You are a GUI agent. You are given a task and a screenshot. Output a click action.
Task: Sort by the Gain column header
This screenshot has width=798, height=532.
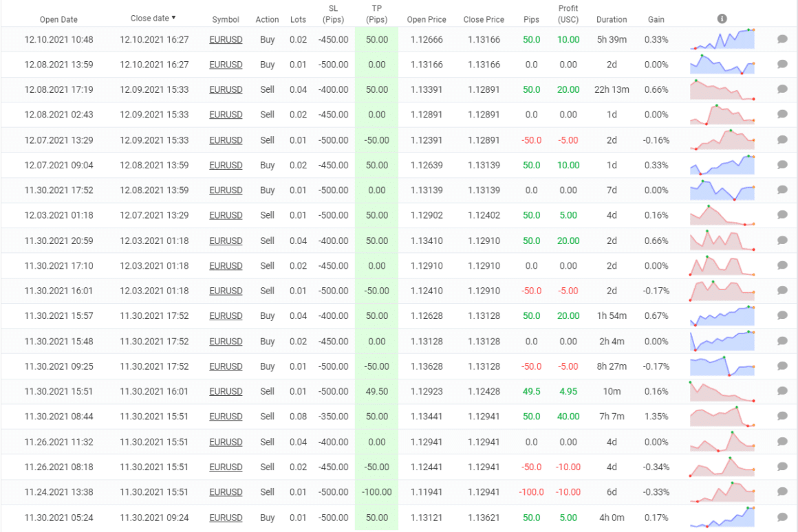pos(656,19)
